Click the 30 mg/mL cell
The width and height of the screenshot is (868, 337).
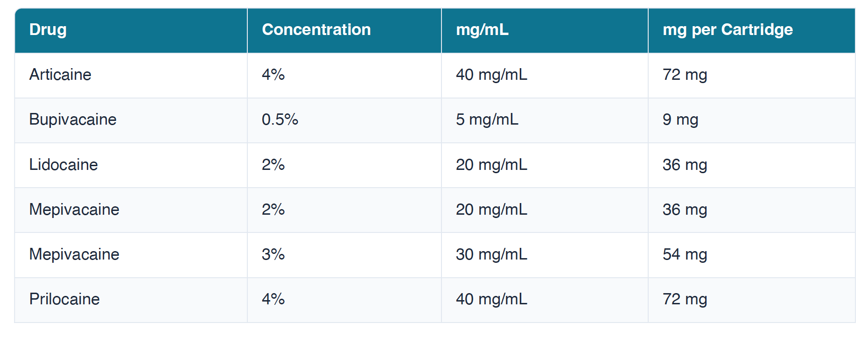(x=491, y=254)
